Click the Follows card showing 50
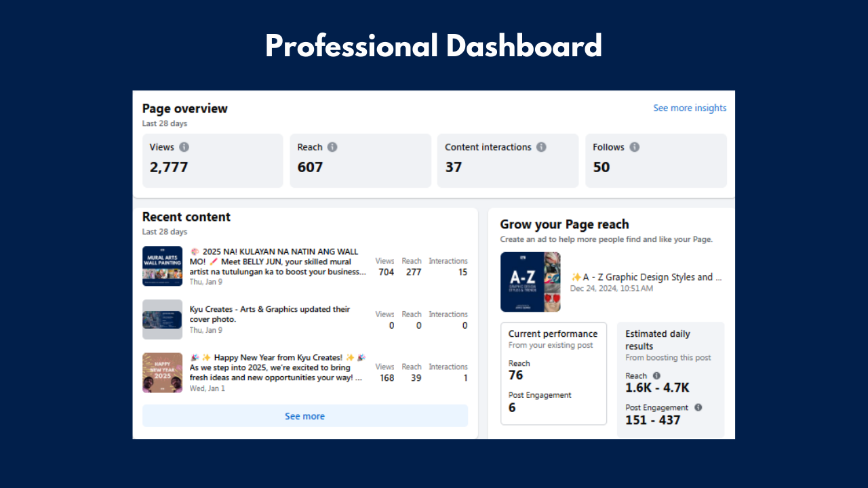Screen dimensions: 868x488 click(655, 161)
